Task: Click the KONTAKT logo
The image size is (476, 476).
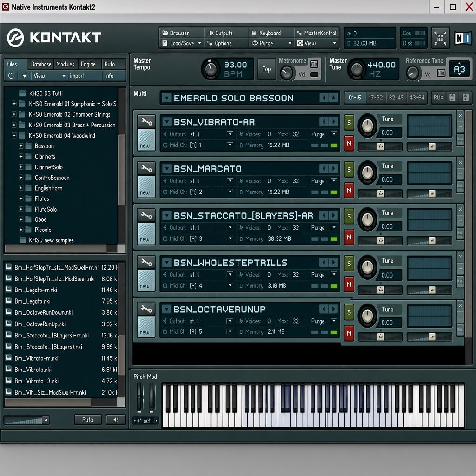Action: (54, 38)
